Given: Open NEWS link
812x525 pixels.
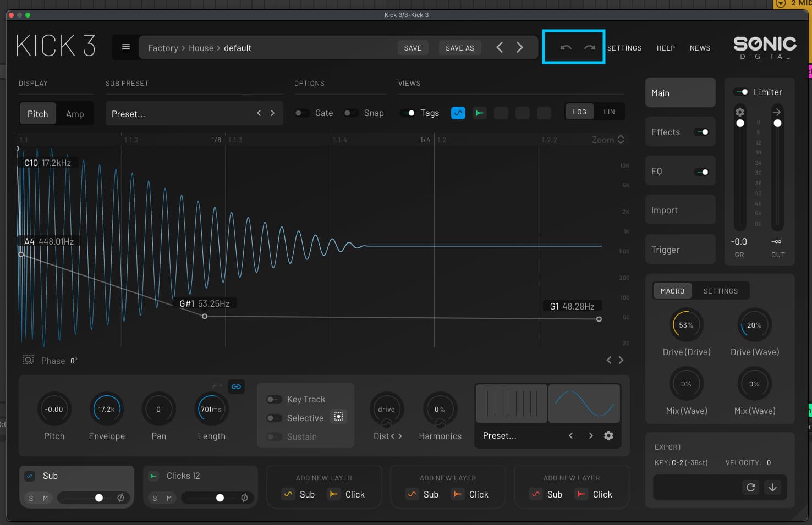Looking at the screenshot, I should click(x=700, y=48).
